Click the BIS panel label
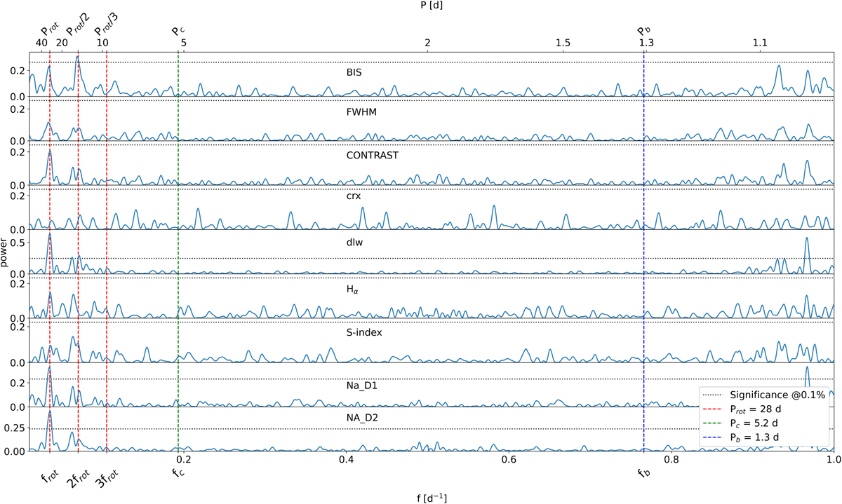Viewport: 842px width, 504px height. point(354,72)
